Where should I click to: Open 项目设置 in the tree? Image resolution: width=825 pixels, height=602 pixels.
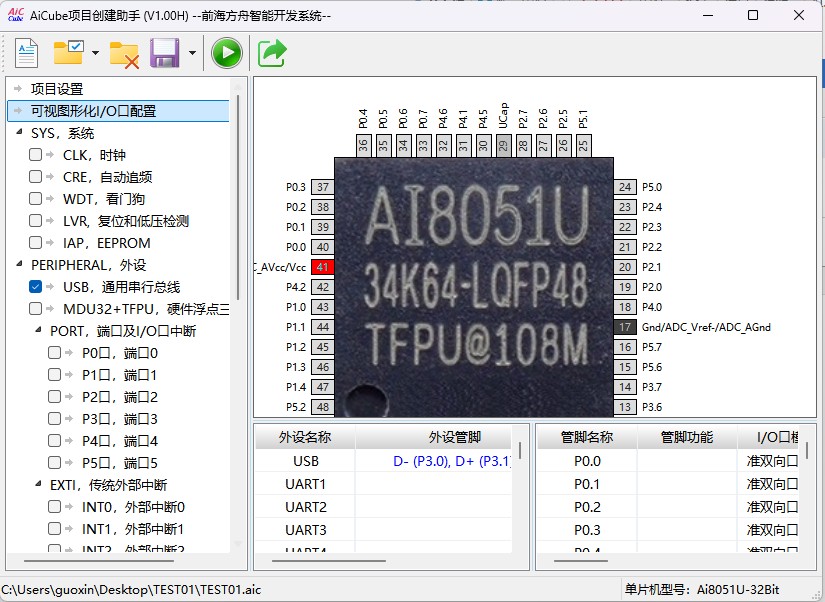coord(57,89)
